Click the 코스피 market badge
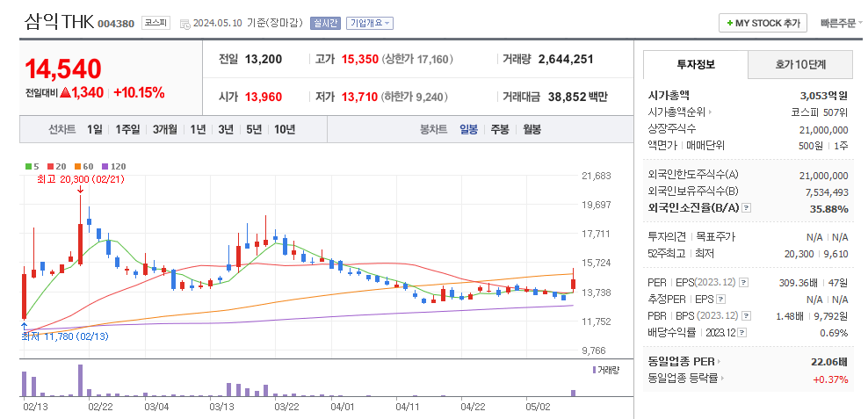 (156, 23)
